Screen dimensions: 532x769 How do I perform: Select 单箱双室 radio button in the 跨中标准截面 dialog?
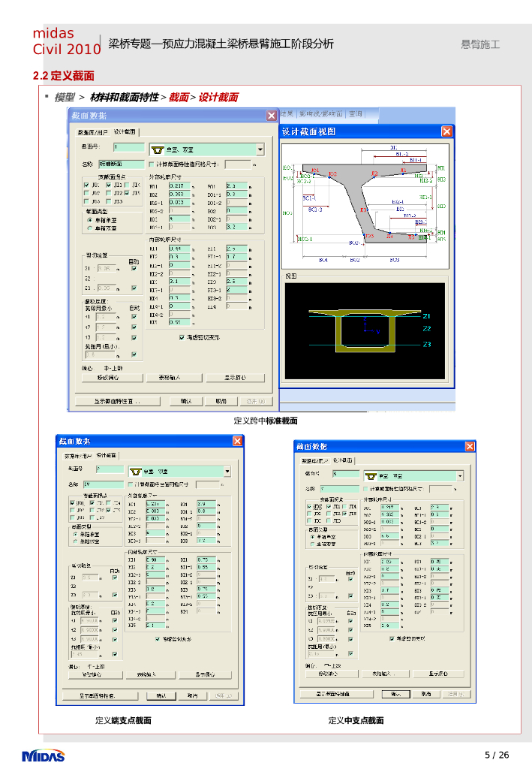click(90, 228)
